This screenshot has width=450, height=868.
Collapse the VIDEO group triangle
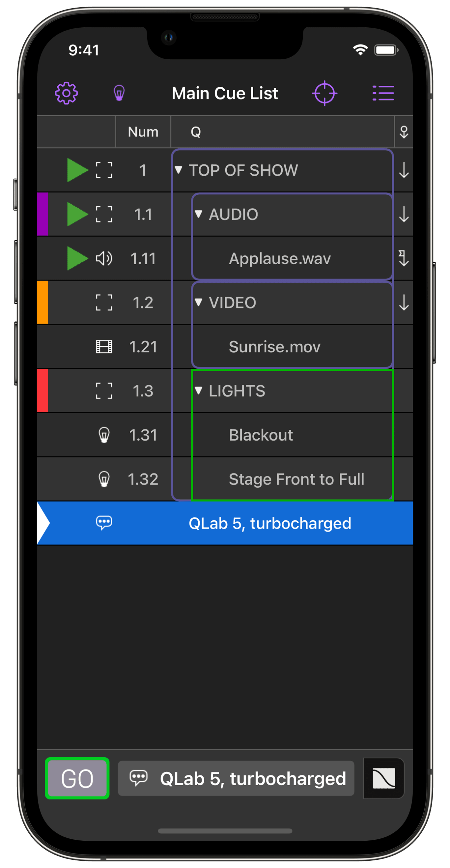coord(199,303)
